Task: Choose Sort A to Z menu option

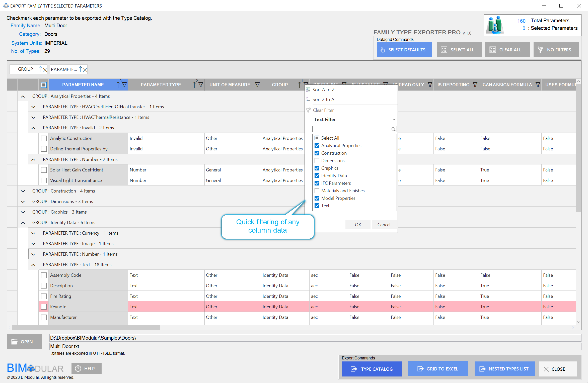Action: click(x=323, y=90)
